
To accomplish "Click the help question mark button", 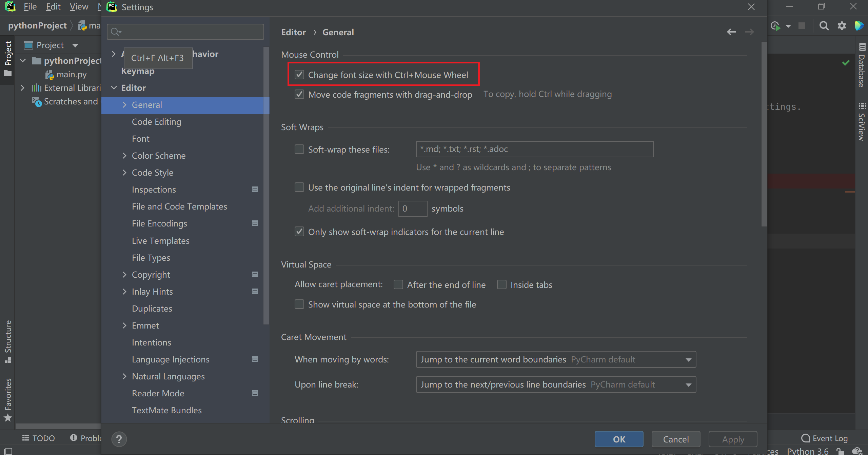I will pos(119,439).
